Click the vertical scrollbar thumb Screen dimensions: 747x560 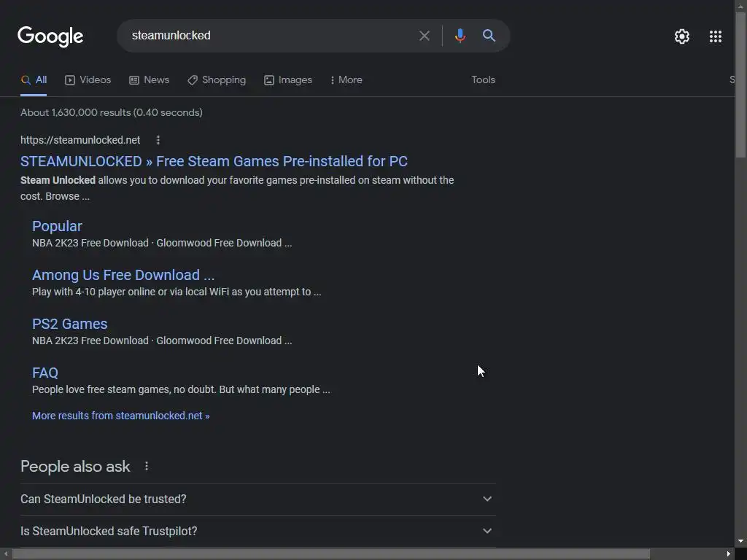tap(741, 85)
